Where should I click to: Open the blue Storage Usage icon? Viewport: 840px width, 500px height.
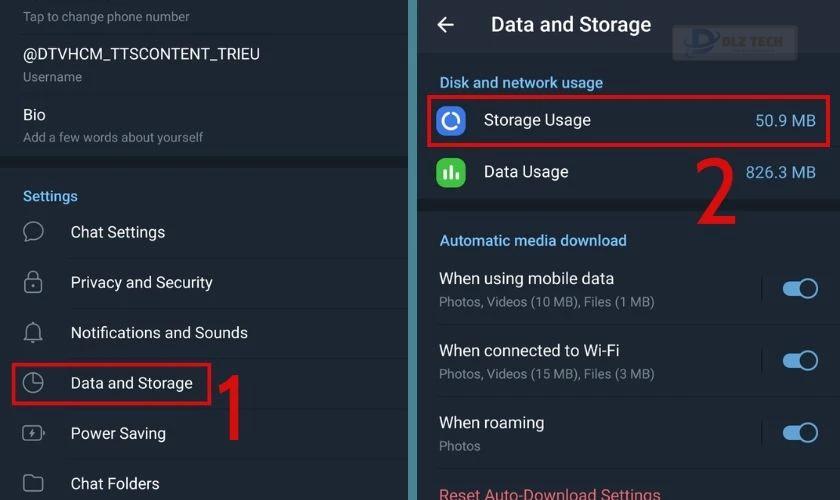point(451,121)
